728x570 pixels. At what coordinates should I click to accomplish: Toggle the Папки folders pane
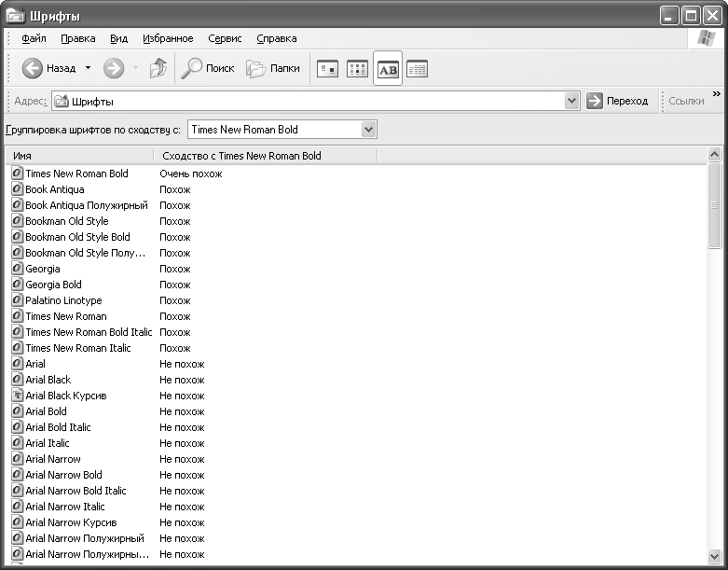pyautogui.click(x=273, y=69)
